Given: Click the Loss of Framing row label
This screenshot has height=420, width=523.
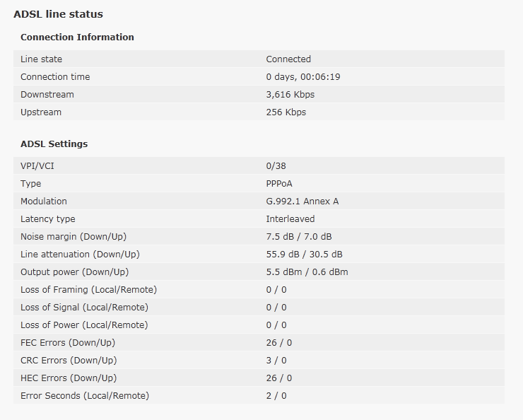Looking at the screenshot, I should (88, 290).
